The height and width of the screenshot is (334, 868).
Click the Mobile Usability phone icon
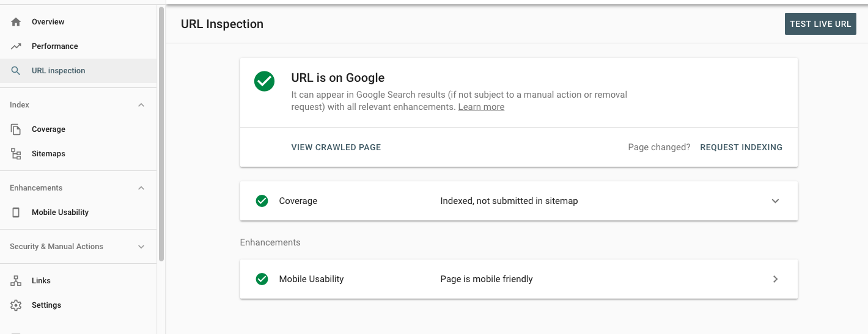[x=16, y=212]
